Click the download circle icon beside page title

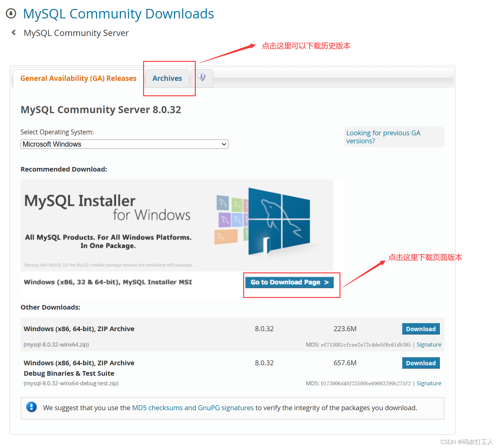(x=11, y=14)
